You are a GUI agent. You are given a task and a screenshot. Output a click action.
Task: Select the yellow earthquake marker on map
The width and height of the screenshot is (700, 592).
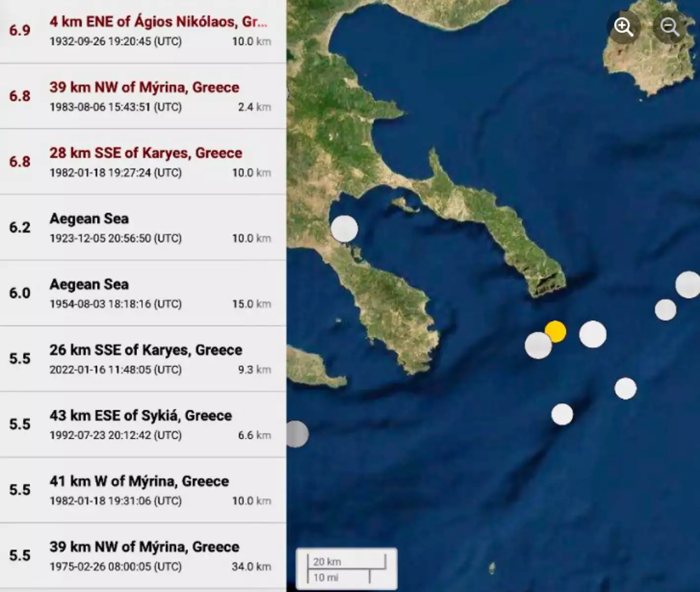tap(557, 331)
